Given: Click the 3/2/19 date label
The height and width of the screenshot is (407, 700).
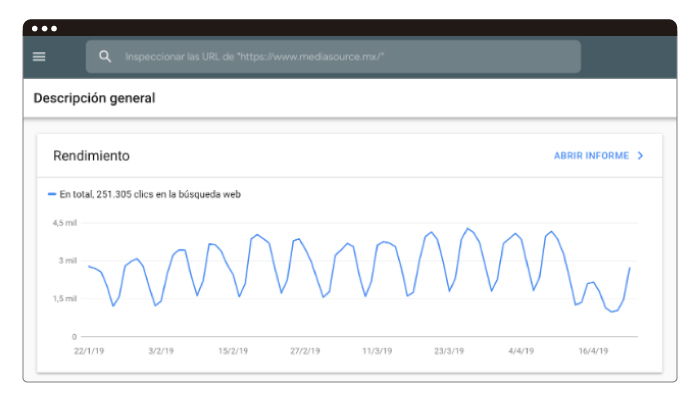Looking at the screenshot, I should (x=161, y=351).
